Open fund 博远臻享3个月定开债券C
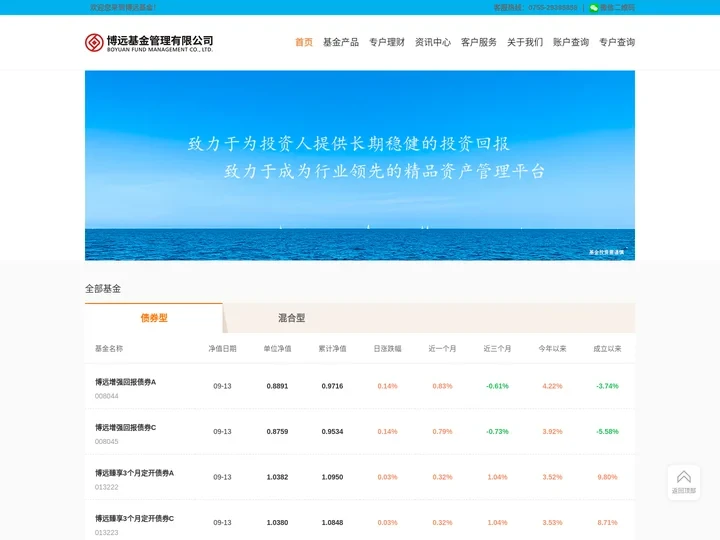 pyautogui.click(x=135, y=518)
